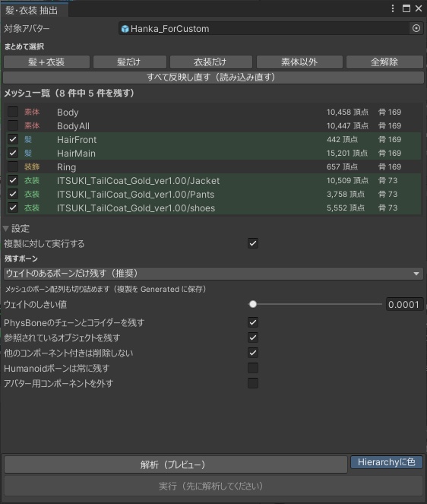The image size is (427, 504).
Task: Click the HairMain mesh name
Action: click(76, 154)
